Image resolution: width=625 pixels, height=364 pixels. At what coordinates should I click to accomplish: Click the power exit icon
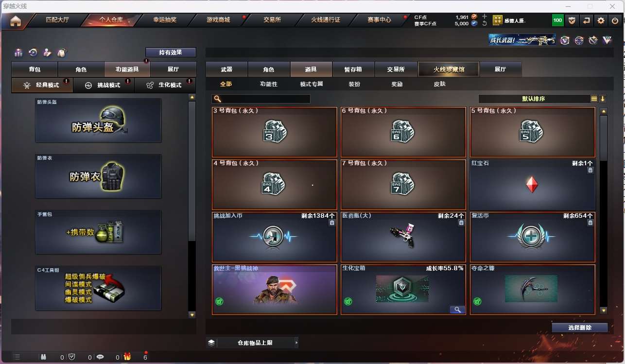615,20
